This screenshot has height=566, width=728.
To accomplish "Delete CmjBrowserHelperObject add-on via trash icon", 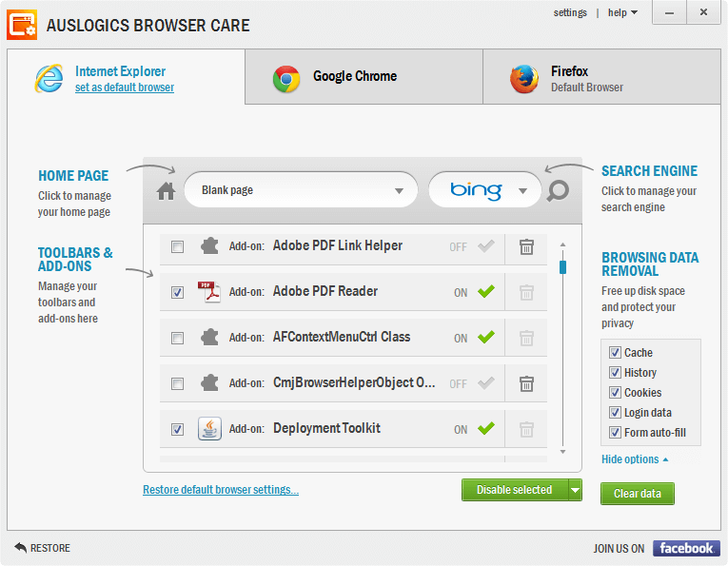I will tap(526, 383).
